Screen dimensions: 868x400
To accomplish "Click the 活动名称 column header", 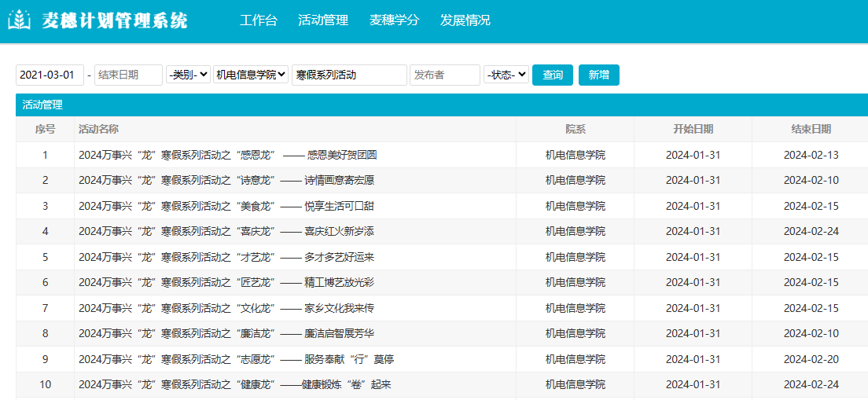I will [x=99, y=129].
